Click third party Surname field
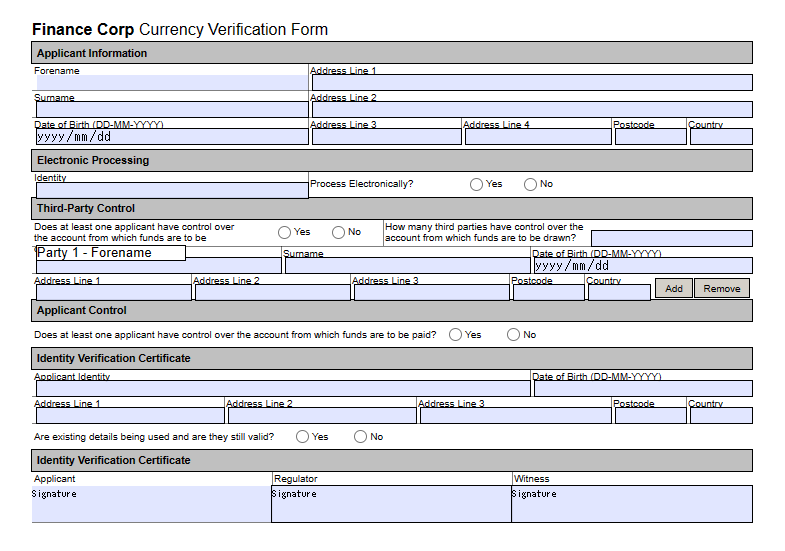Image resolution: width=785 pixels, height=551 pixels. click(x=408, y=266)
